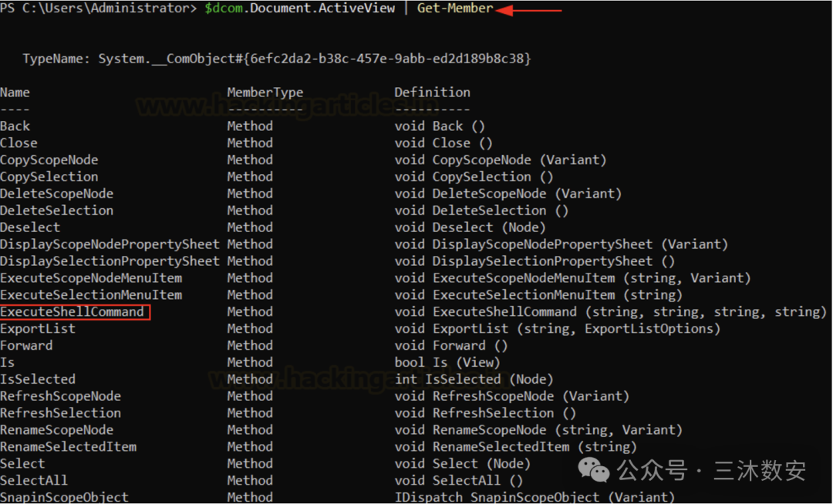
Task: Select Close in the Name column
Action: [19, 143]
